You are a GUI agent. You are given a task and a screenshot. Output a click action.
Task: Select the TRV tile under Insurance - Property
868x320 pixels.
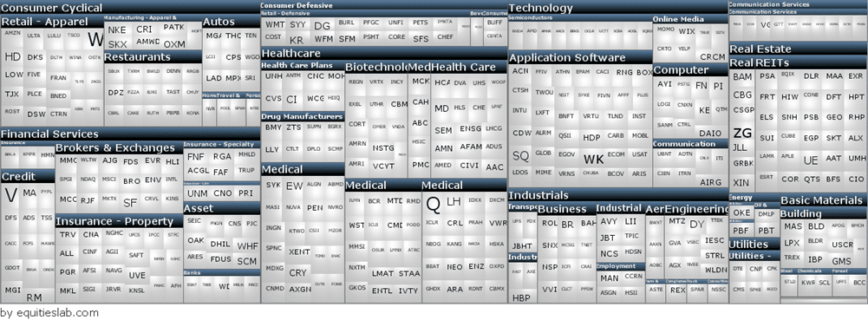[68, 235]
